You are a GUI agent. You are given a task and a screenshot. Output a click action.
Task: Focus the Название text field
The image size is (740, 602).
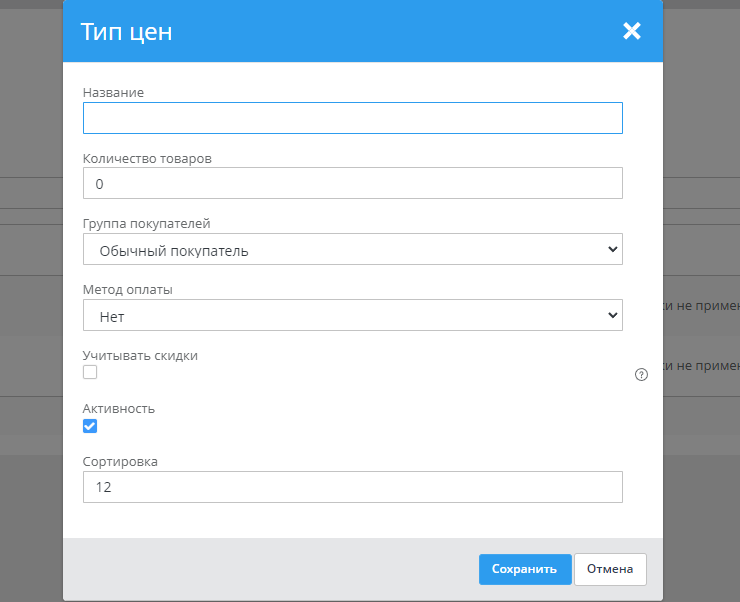352,118
